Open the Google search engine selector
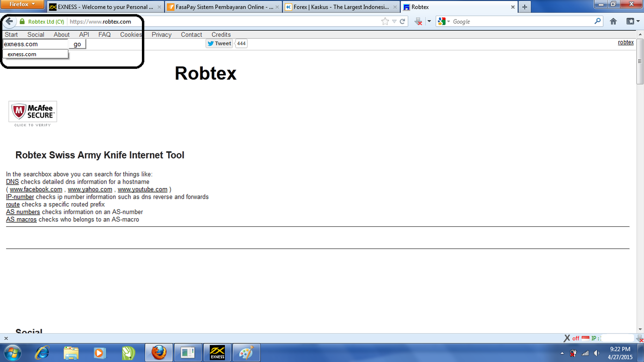Viewport: 644px width, 362px height. click(444, 22)
